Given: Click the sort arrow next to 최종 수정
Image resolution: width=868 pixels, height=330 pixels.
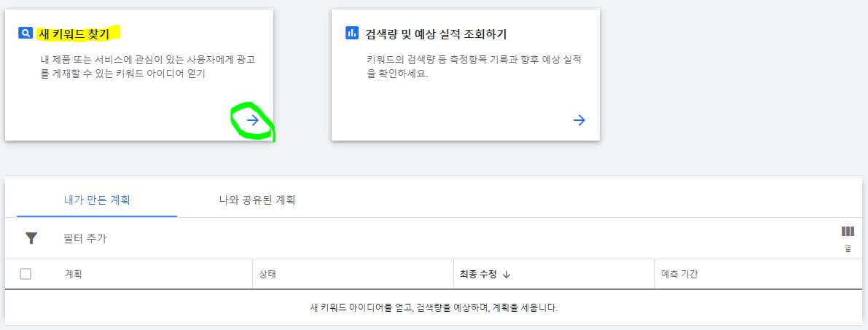Looking at the screenshot, I should (x=506, y=275).
